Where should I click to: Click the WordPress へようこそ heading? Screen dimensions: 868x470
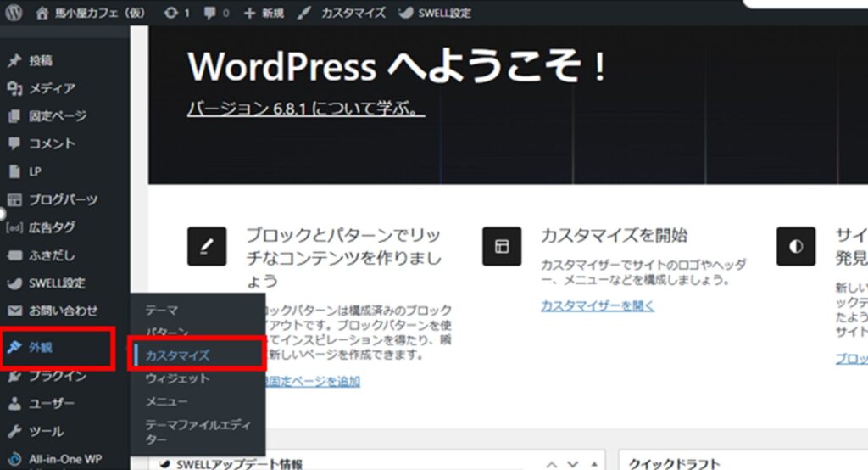point(397,66)
